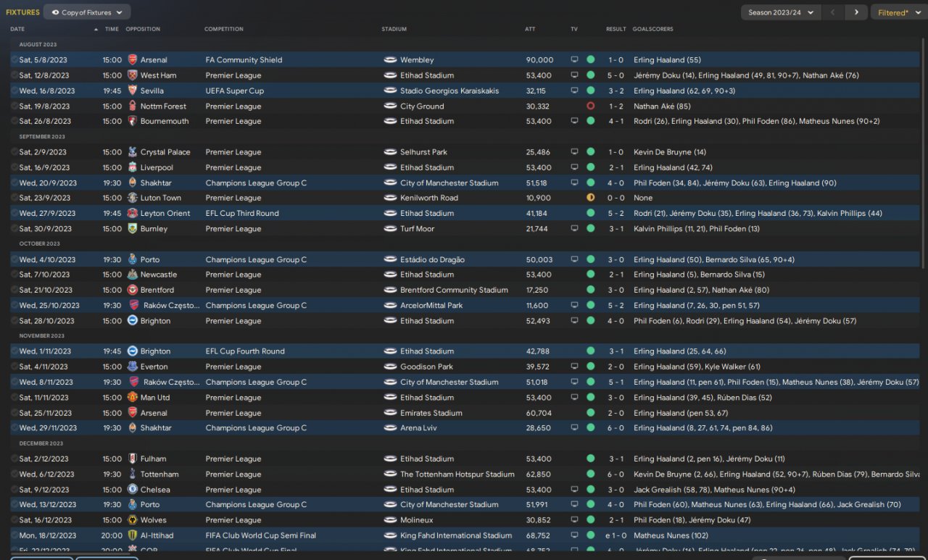Image resolution: width=928 pixels, height=560 pixels.
Task: Go to the previous season with the left arrow
Action: [834, 12]
